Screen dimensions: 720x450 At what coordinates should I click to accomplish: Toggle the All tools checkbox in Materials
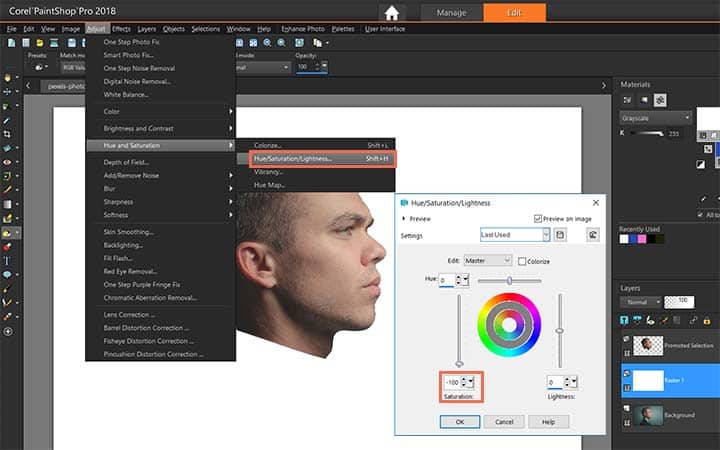click(x=700, y=215)
